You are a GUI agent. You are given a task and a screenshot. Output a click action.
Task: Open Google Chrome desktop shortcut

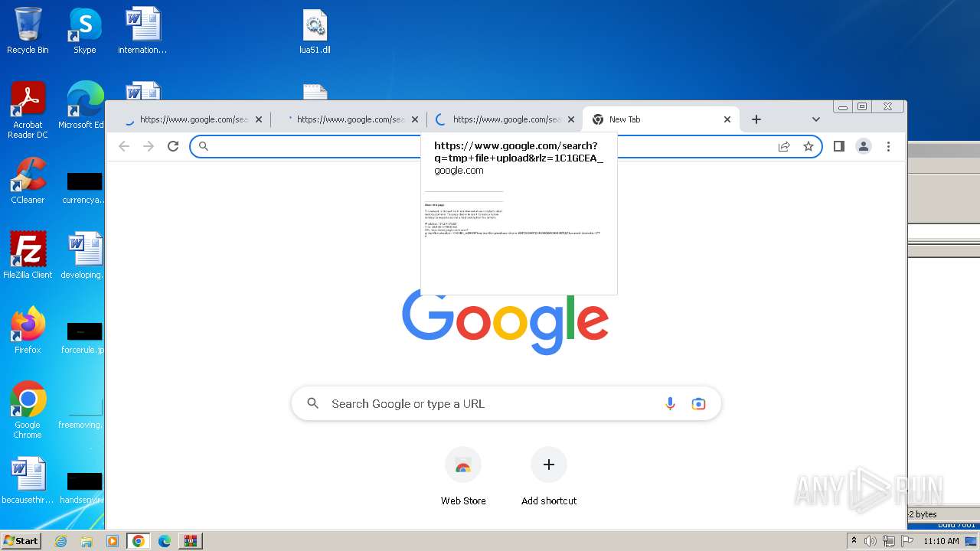pos(28,410)
